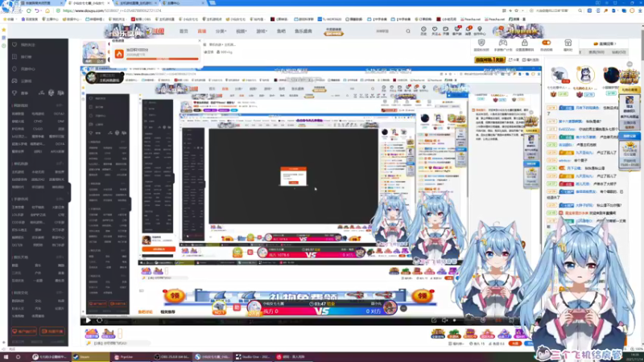The width and height of the screenshot is (644, 362).
Task: Expand the 游戏 dropdown in the nav bar
Action: click(262, 31)
